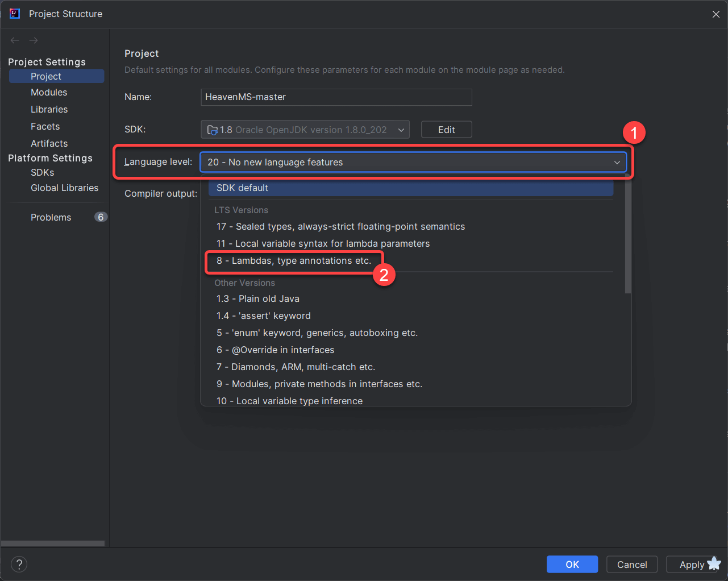The width and height of the screenshot is (728, 581).
Task: Open the Artifacts settings page
Action: (x=49, y=143)
